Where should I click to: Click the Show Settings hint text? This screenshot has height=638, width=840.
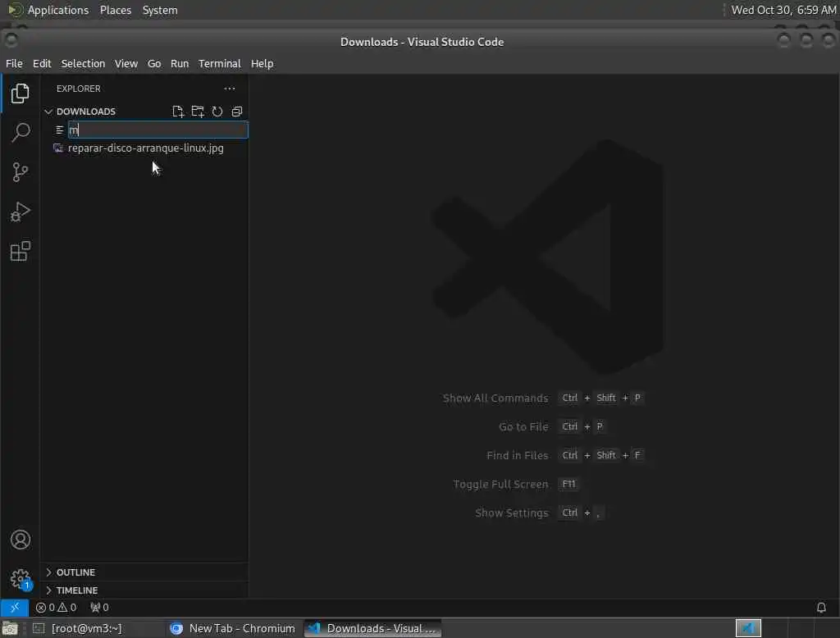click(x=512, y=513)
